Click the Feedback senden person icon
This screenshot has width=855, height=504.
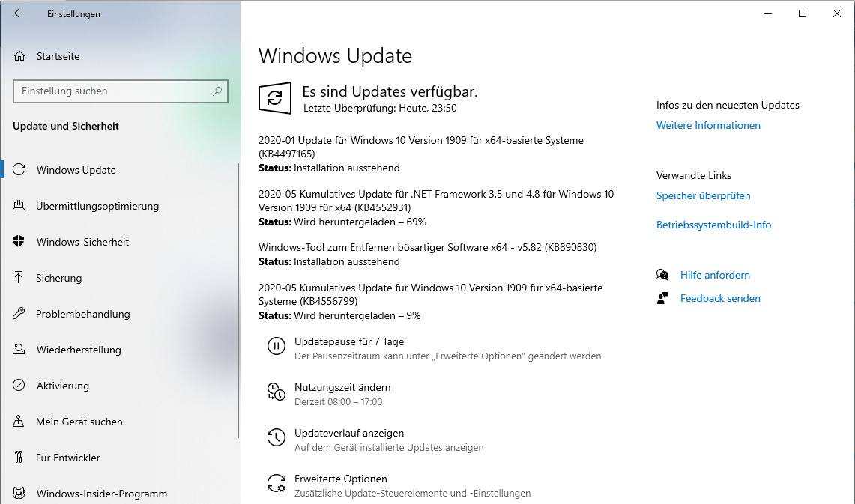pos(662,298)
